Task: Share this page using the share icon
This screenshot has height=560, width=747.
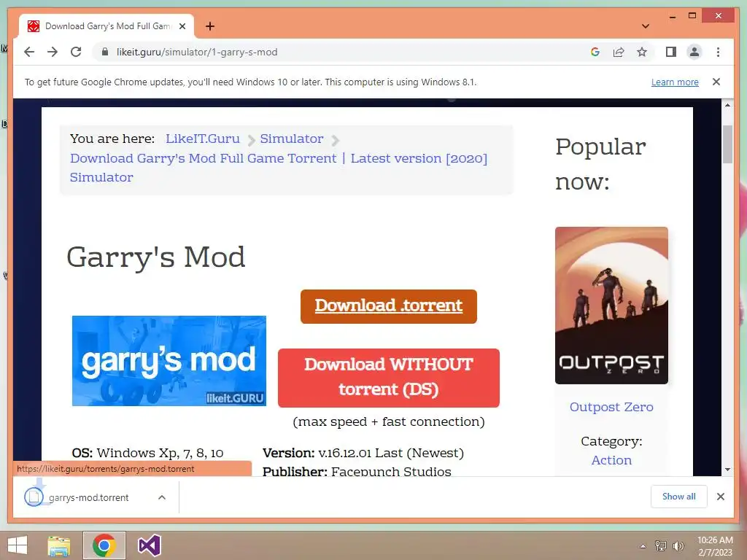Action: (619, 52)
